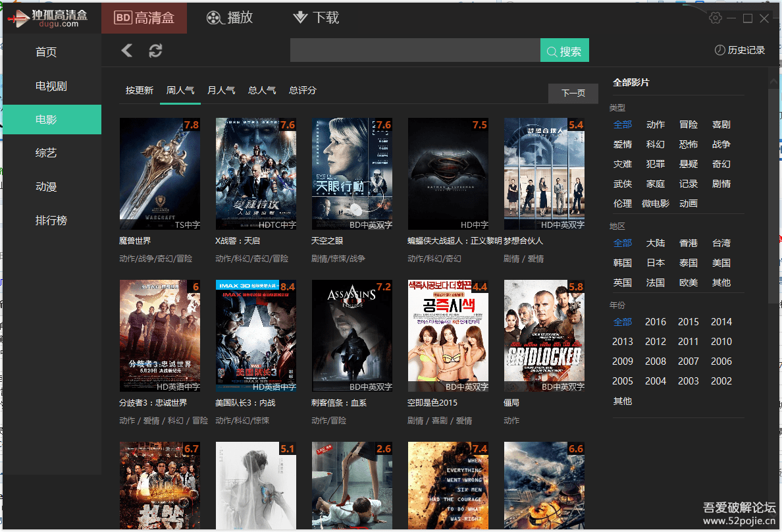Click the back arrow icon

126,51
